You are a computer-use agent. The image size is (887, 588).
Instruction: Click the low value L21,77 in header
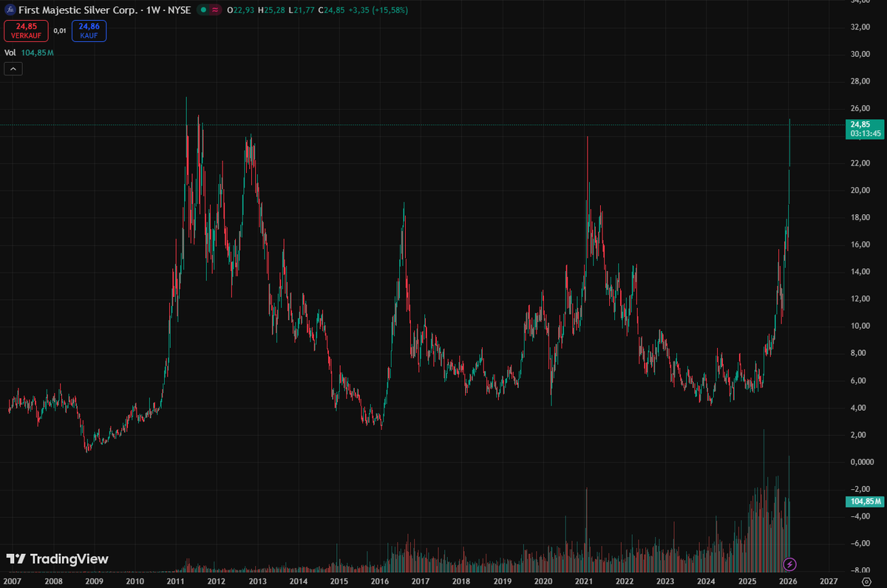tap(302, 11)
